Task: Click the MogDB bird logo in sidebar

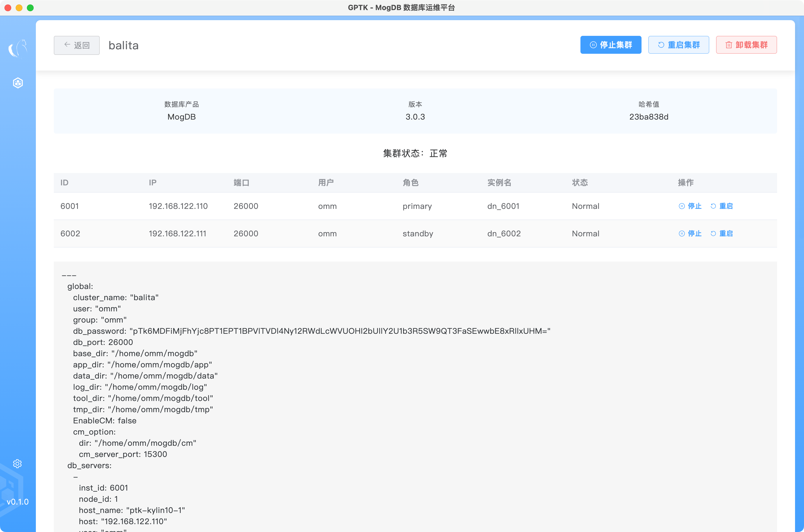Action: coord(18,48)
